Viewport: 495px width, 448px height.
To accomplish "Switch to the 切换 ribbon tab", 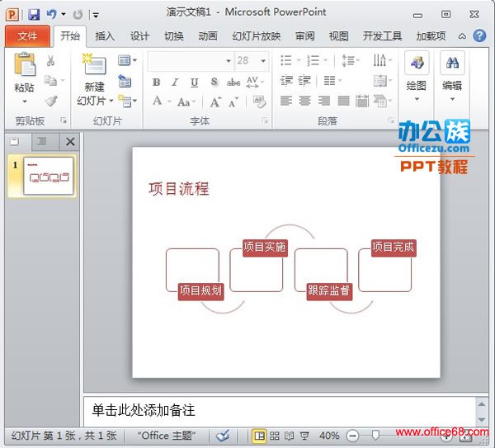I will (173, 36).
